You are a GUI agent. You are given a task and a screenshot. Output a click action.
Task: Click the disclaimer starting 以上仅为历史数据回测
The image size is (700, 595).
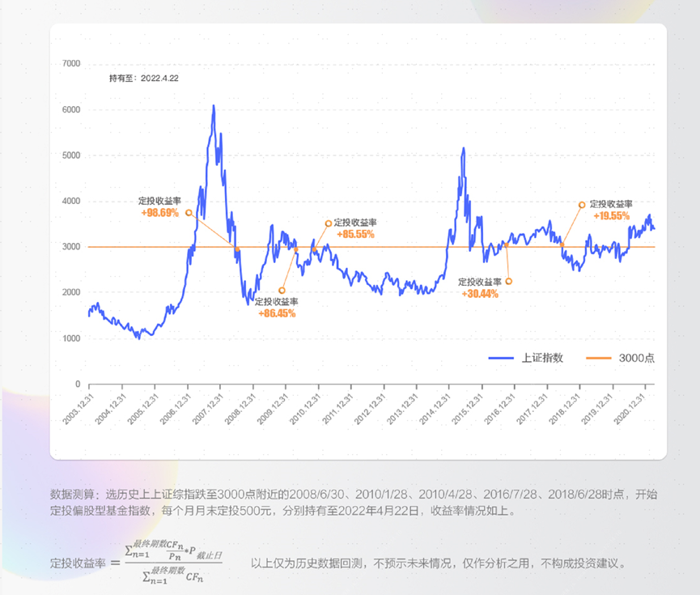(x=439, y=563)
